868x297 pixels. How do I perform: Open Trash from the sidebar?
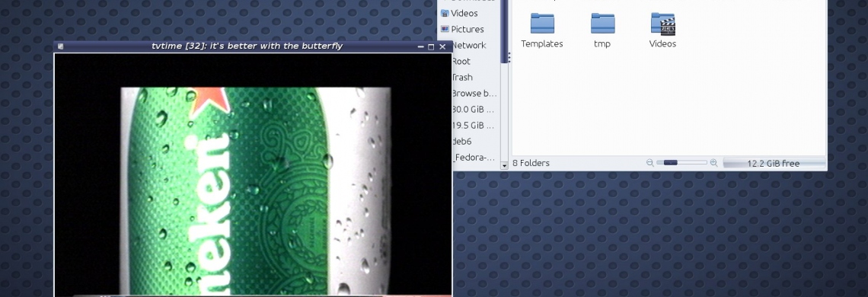click(x=462, y=78)
